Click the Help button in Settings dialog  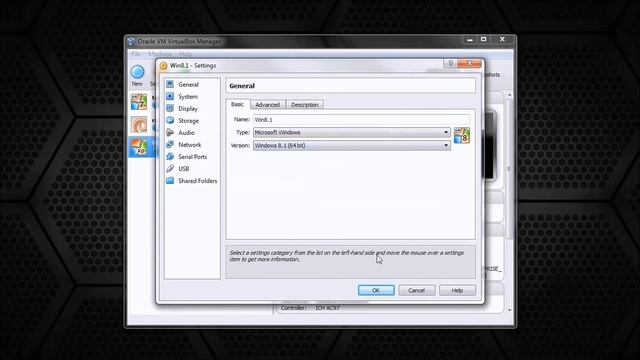(457, 290)
